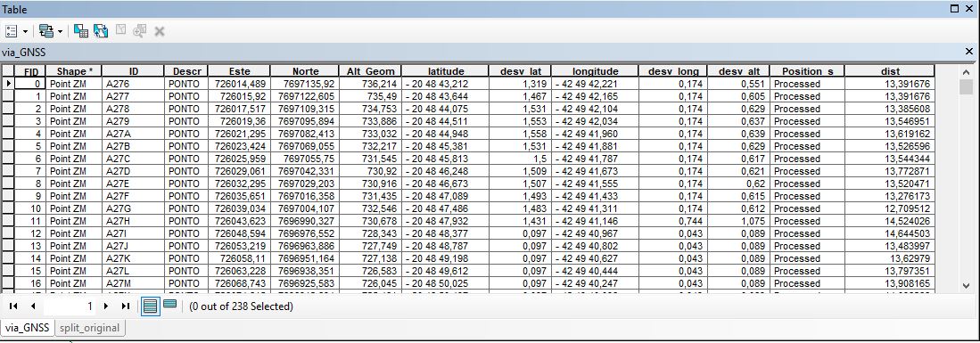Screen dimensions: 980x343
Task: Click the ID column header
Action: point(133,71)
